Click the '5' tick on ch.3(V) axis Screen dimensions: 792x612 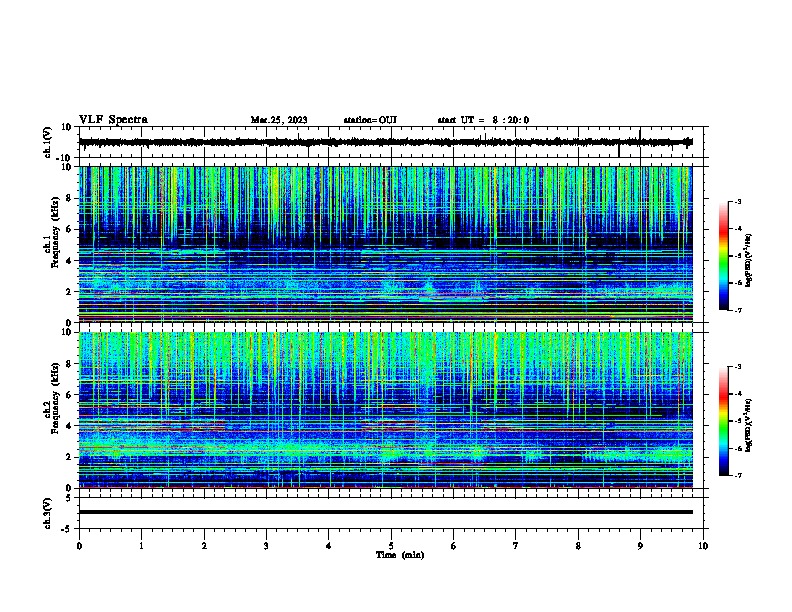pos(69,498)
